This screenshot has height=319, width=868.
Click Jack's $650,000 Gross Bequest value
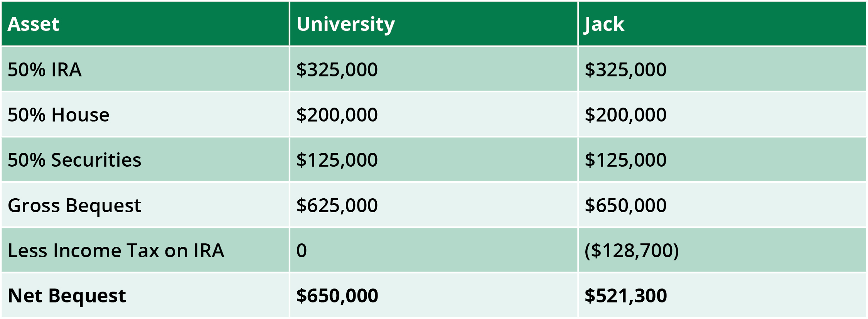pyautogui.click(x=625, y=205)
